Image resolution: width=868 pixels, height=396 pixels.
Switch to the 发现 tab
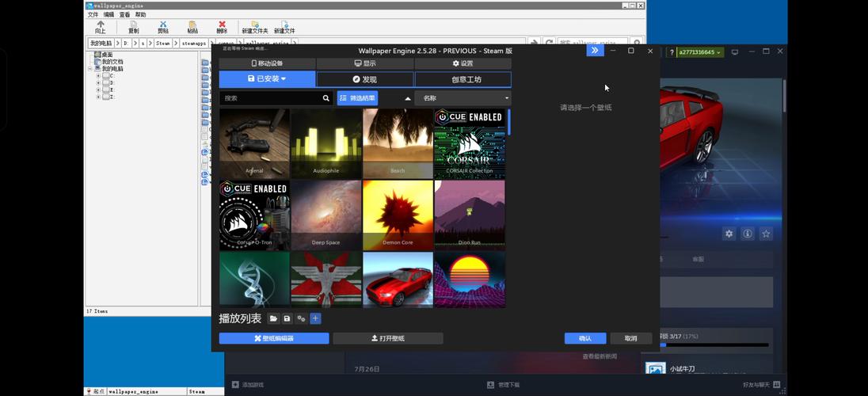coord(365,79)
